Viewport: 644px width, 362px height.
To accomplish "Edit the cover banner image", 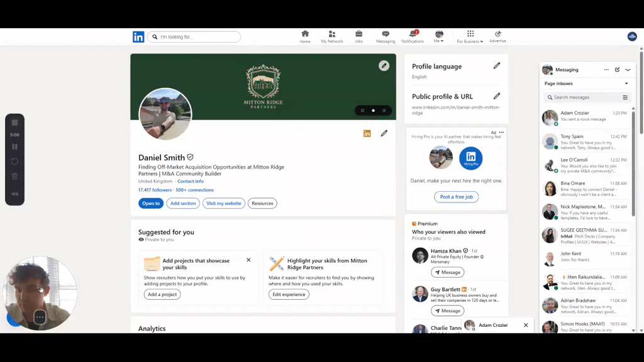I will point(384,65).
